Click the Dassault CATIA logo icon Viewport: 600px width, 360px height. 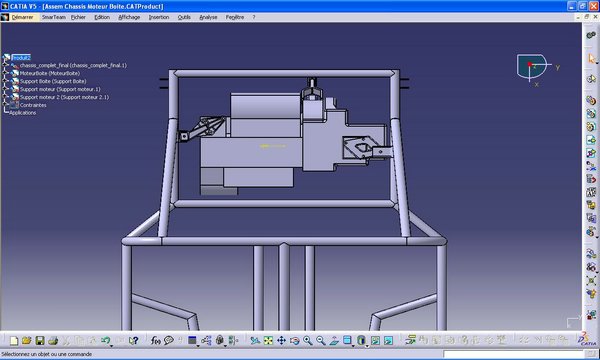[587, 339]
